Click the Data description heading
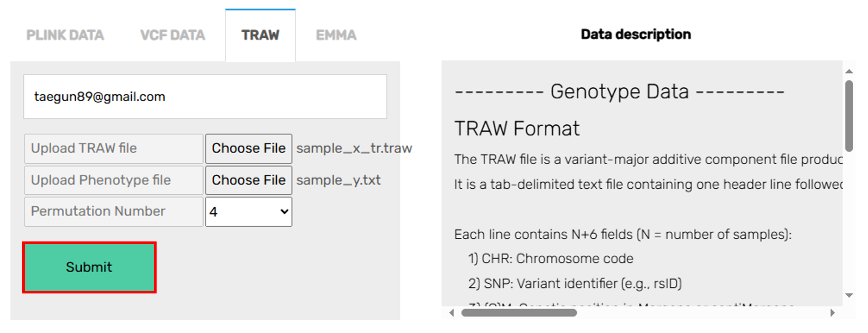 point(636,35)
